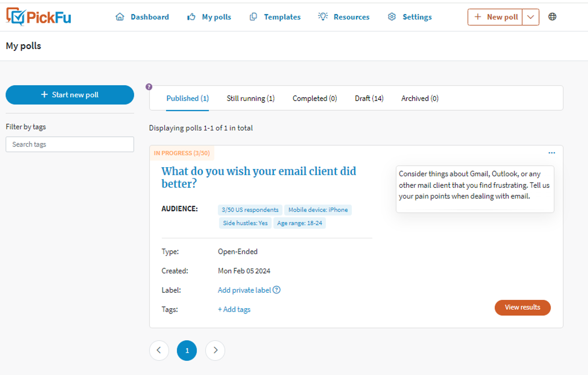Click the PickFu logo
This screenshot has width=588, height=375.
tap(39, 17)
